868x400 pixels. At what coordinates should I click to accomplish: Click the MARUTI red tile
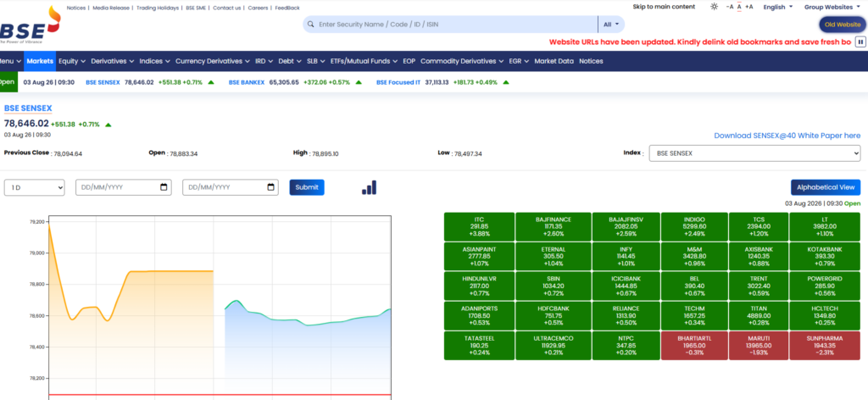coord(759,346)
